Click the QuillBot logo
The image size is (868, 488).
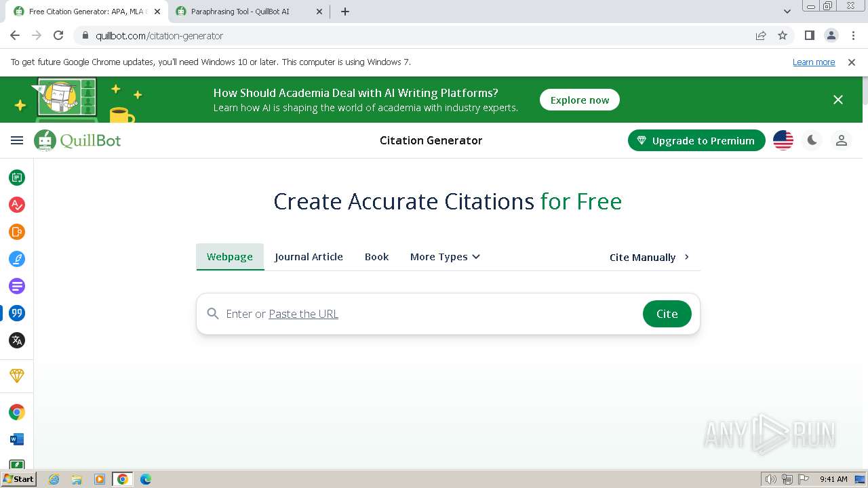point(77,140)
